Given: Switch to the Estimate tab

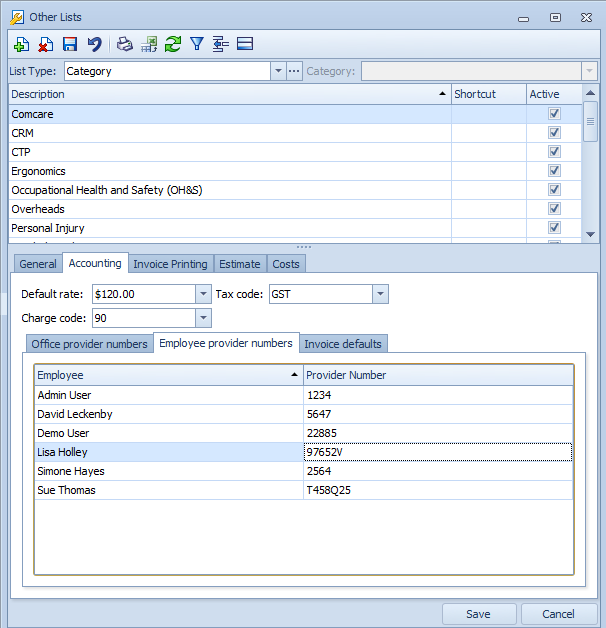Looking at the screenshot, I should pos(240,264).
